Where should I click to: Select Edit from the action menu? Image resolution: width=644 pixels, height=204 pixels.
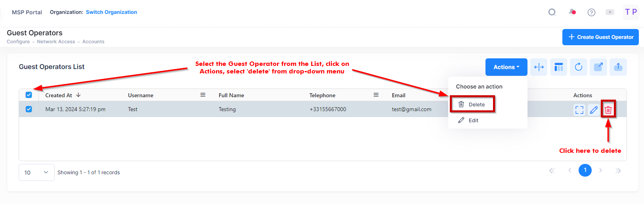473,120
